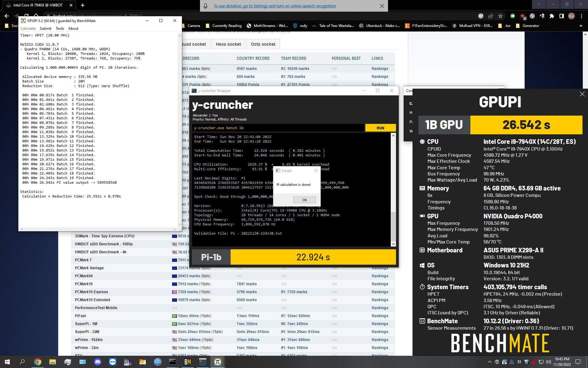Open Chrome Extensions puzzle icon
This screenshot has width=588, height=368.
tap(552, 16)
